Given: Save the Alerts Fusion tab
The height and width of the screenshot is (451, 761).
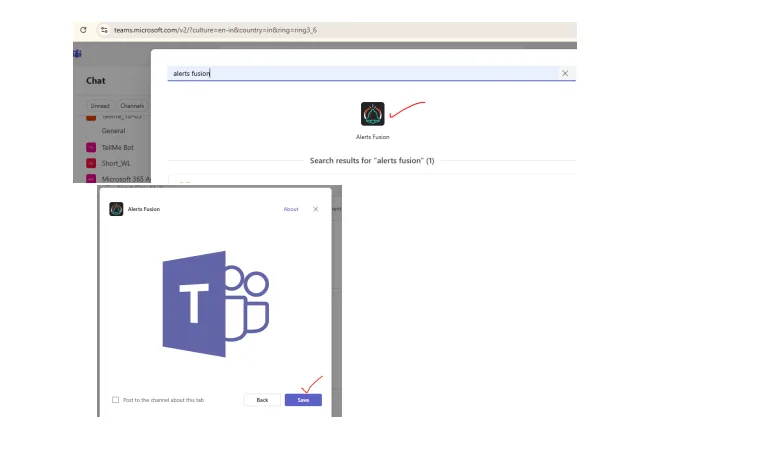Looking at the screenshot, I should tap(303, 400).
